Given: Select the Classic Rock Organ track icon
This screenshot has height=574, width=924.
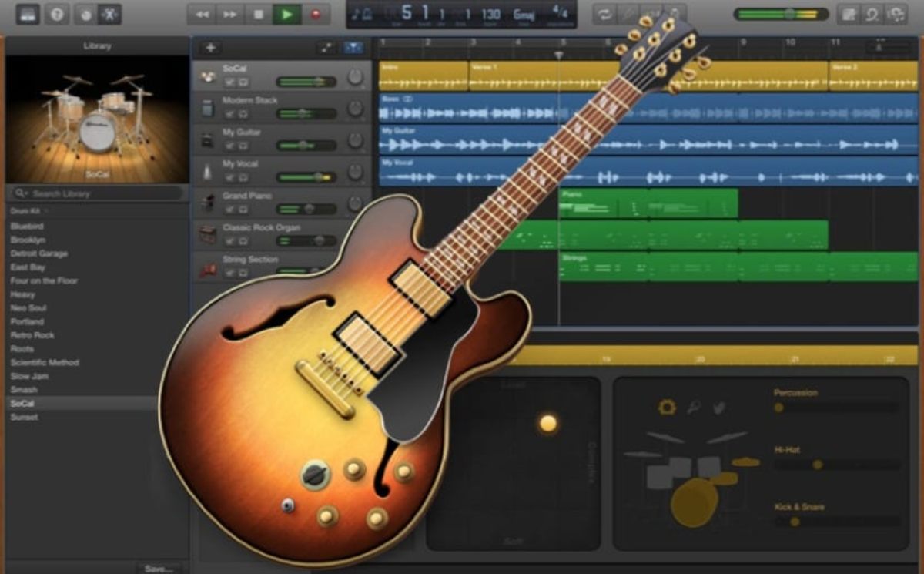Looking at the screenshot, I should point(208,234).
